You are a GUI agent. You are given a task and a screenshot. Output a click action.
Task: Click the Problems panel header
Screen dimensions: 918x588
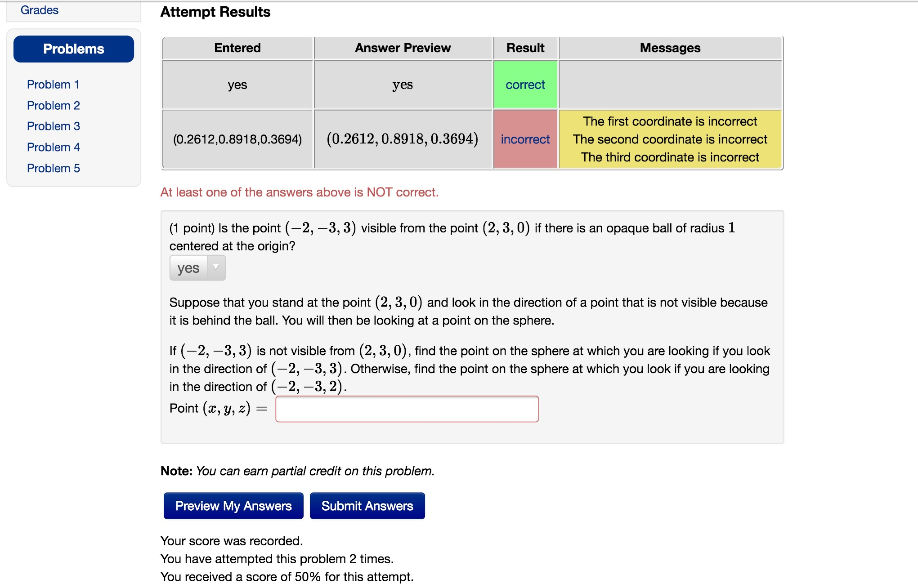point(73,49)
